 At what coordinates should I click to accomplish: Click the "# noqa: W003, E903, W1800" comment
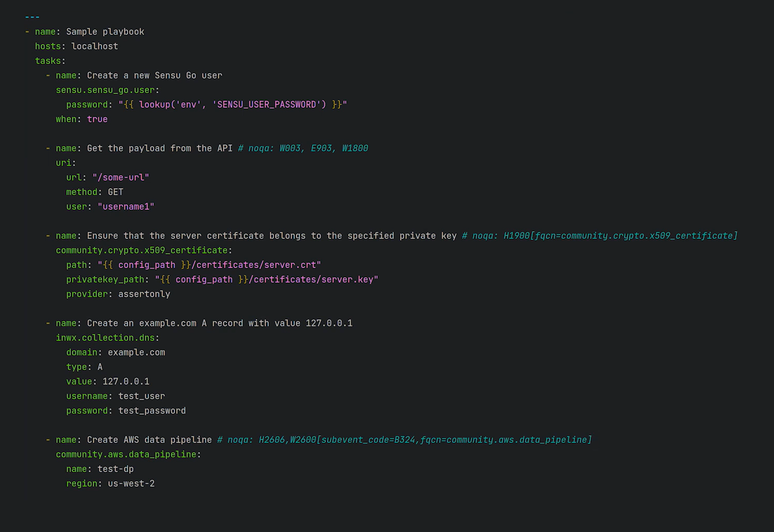pos(303,148)
